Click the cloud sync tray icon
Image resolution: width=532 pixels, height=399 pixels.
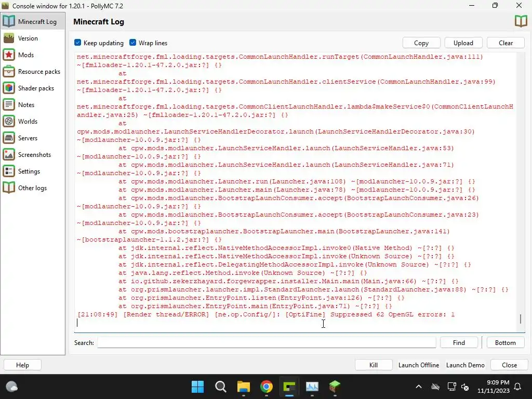[x=435, y=387]
